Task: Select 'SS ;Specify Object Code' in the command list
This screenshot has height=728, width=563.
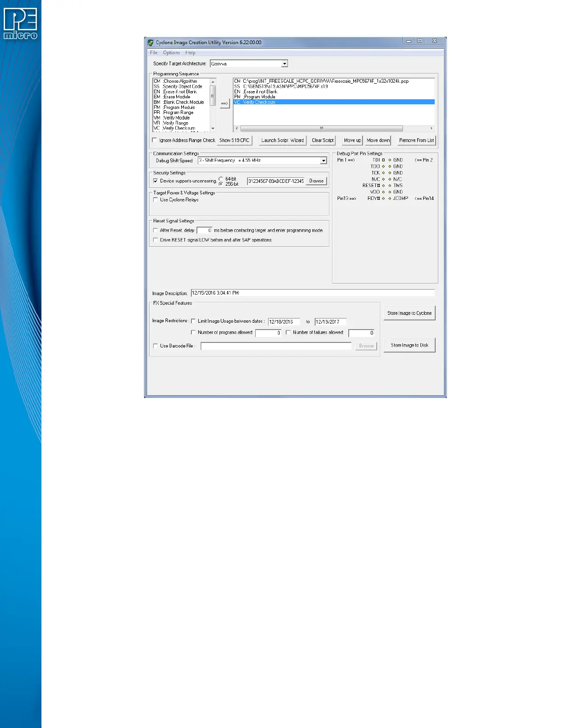Action: [x=181, y=86]
